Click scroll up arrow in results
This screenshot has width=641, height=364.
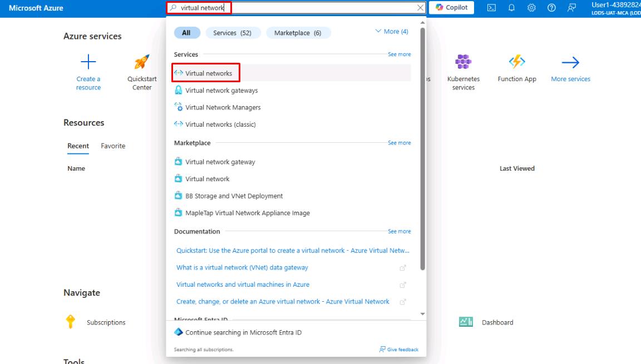(423, 23)
